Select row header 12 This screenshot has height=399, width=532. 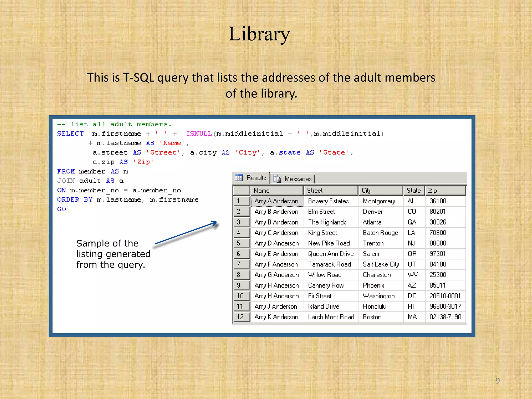(x=242, y=317)
